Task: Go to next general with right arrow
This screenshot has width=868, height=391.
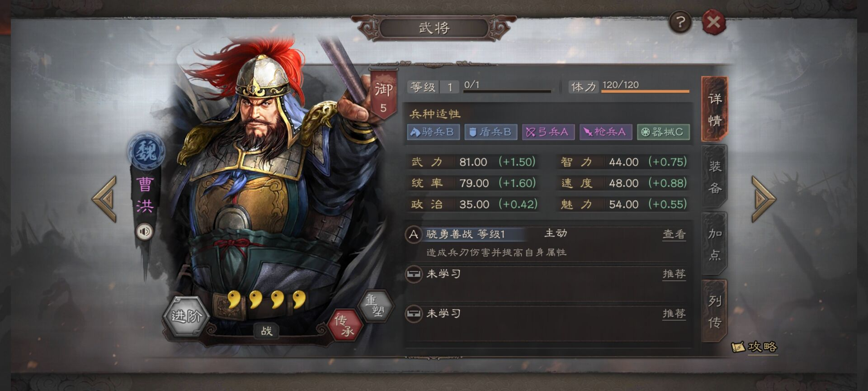Action: click(764, 199)
